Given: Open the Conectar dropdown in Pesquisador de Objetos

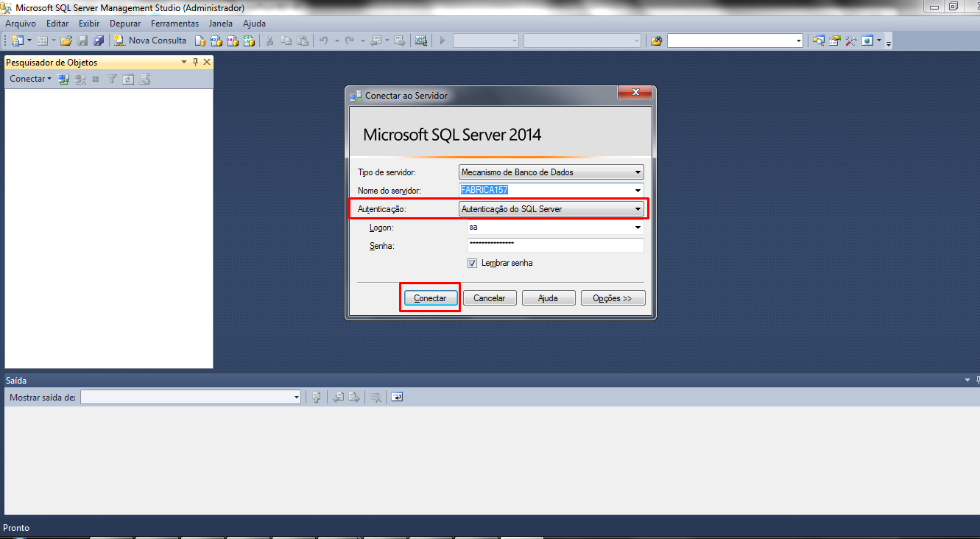Looking at the screenshot, I should point(30,79).
